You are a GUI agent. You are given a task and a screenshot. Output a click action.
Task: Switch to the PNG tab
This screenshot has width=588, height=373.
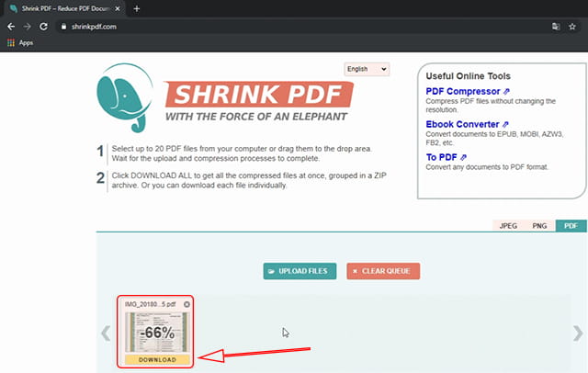539,226
